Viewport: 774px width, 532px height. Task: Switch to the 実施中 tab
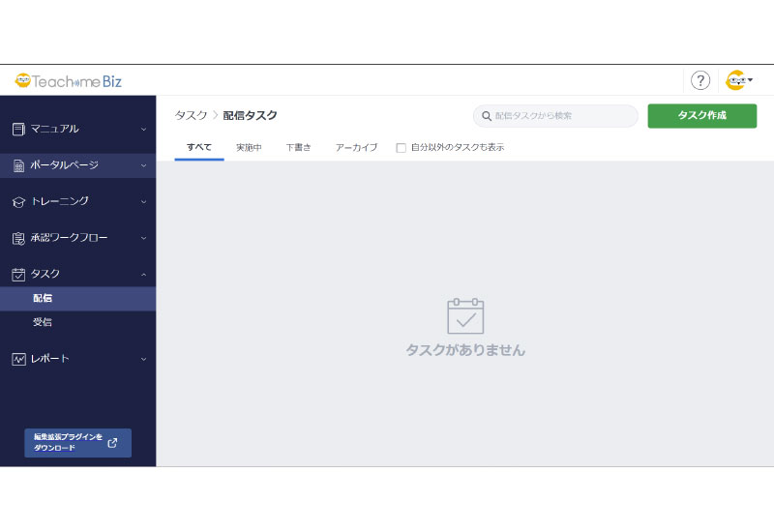[249, 147]
